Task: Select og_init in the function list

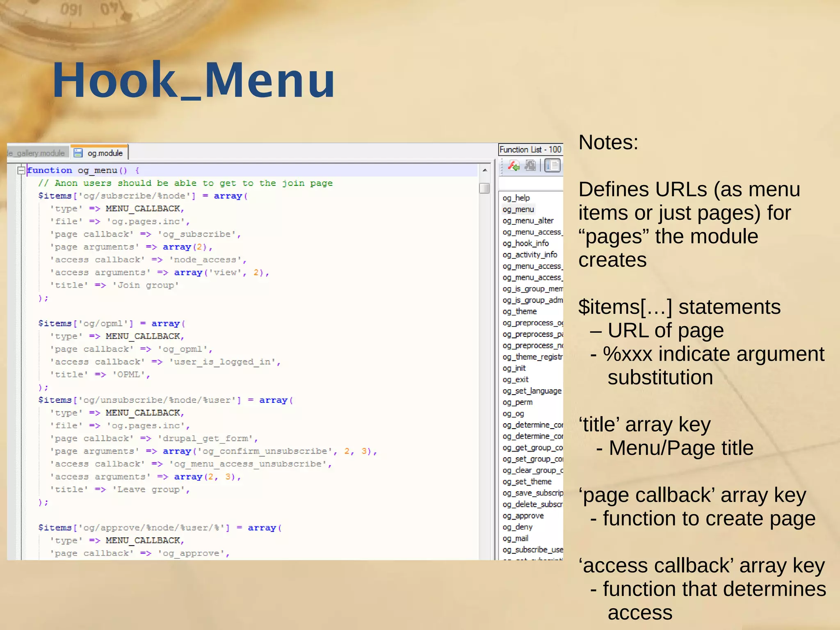Action: (514, 368)
